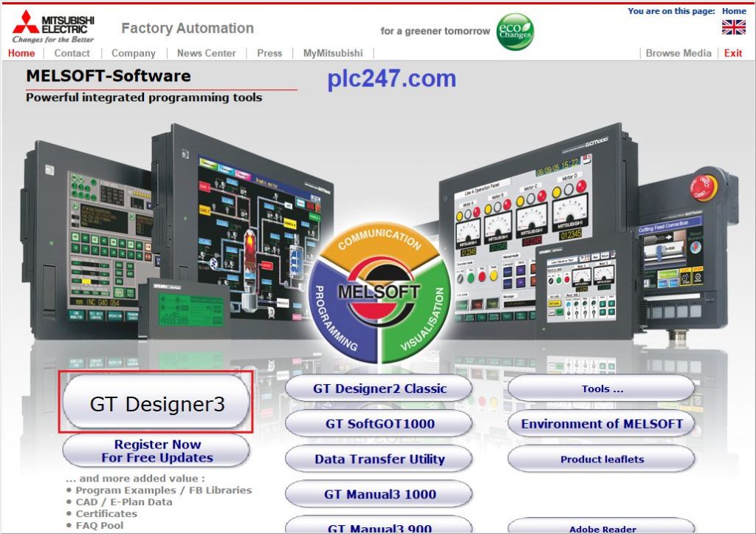
Task: Click the small green monochrome display unit
Action: [185, 309]
